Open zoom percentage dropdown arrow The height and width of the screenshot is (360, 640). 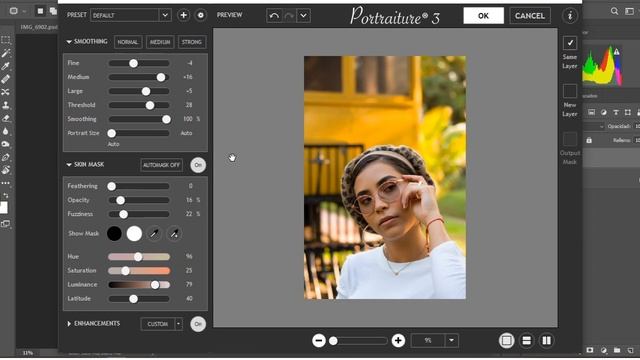pyautogui.click(x=451, y=340)
